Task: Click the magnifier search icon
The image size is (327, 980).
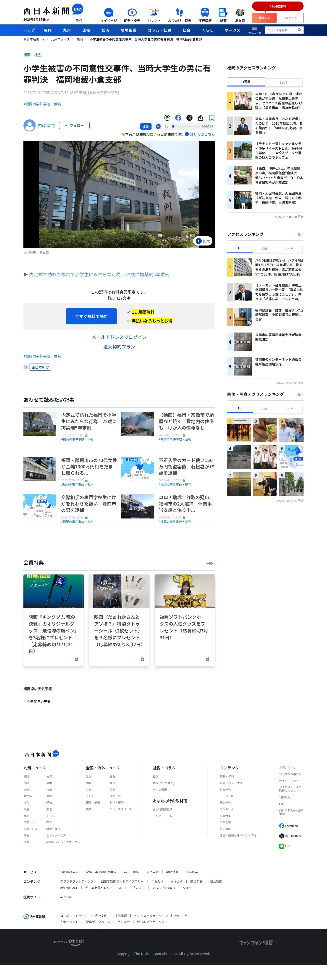Action: (299, 30)
